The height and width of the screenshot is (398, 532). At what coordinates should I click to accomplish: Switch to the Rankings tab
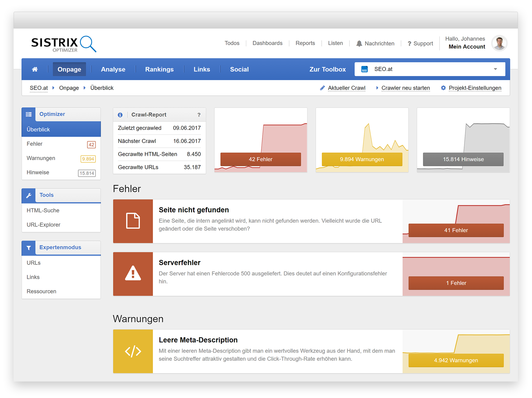pyautogui.click(x=159, y=70)
